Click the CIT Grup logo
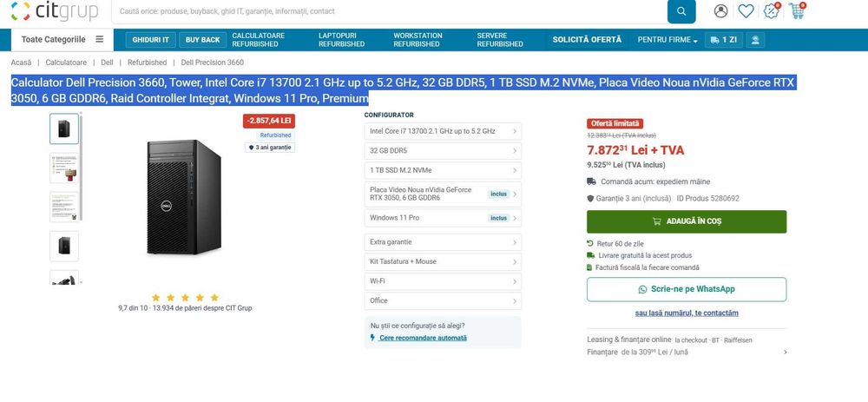The width and height of the screenshot is (868, 402). point(54,11)
